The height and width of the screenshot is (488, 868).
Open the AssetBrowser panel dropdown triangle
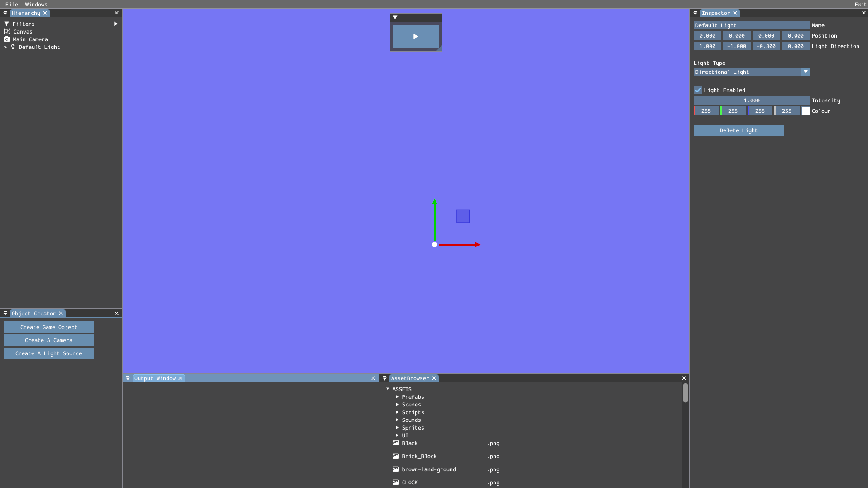click(x=384, y=378)
